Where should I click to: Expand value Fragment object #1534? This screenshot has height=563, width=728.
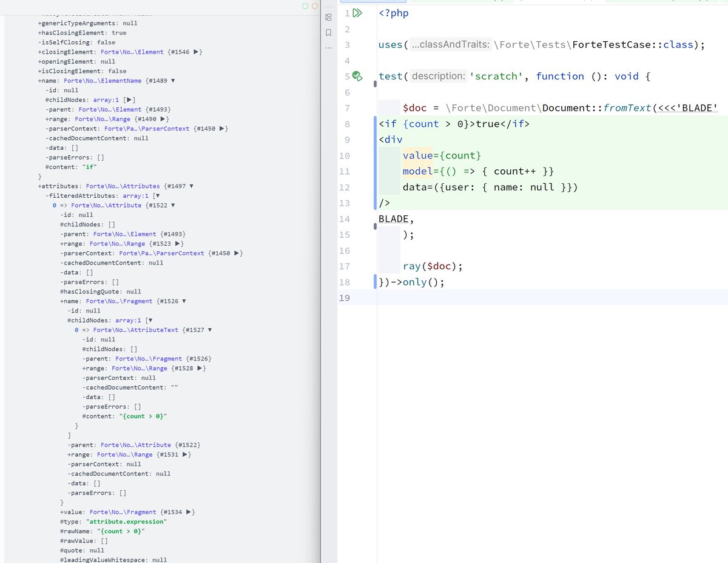[x=187, y=512]
